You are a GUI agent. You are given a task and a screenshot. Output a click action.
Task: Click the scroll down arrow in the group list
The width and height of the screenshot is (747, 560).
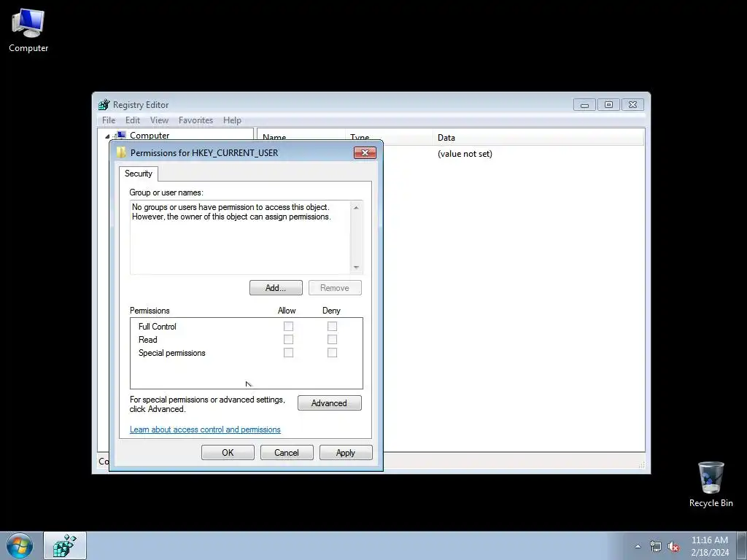[356, 268]
